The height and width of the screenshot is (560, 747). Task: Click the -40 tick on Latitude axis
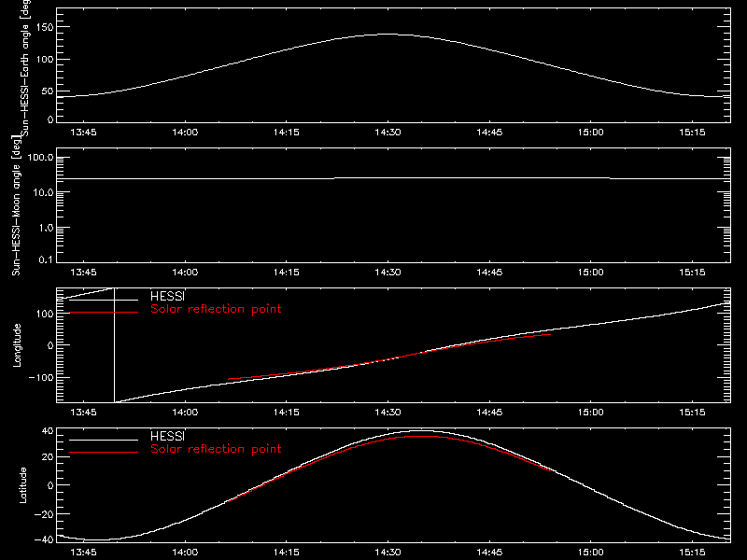click(x=45, y=539)
